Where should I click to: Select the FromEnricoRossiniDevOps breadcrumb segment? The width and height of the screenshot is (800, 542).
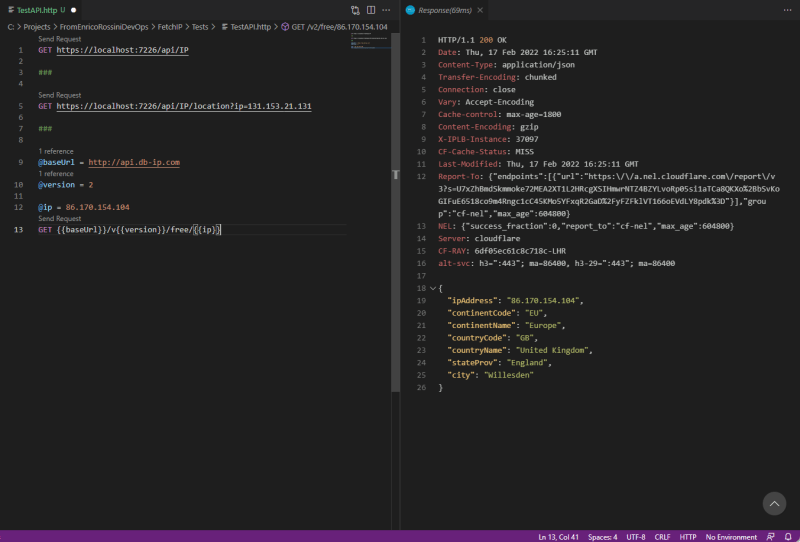pos(104,27)
